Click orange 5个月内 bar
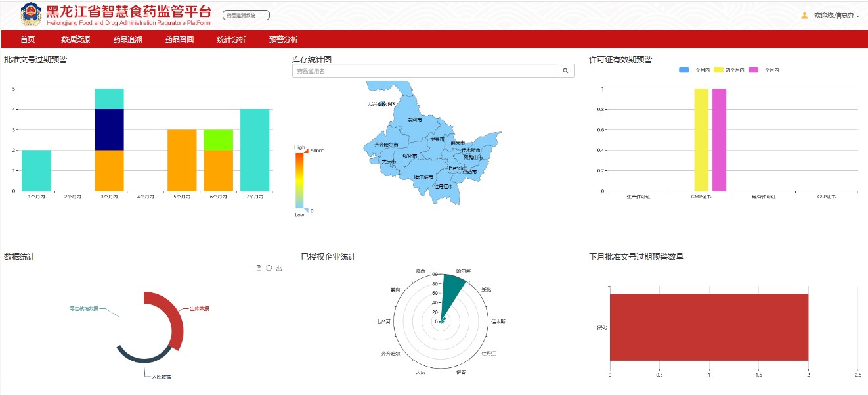Image resolution: width=868 pixels, height=395 pixels. 182,160
